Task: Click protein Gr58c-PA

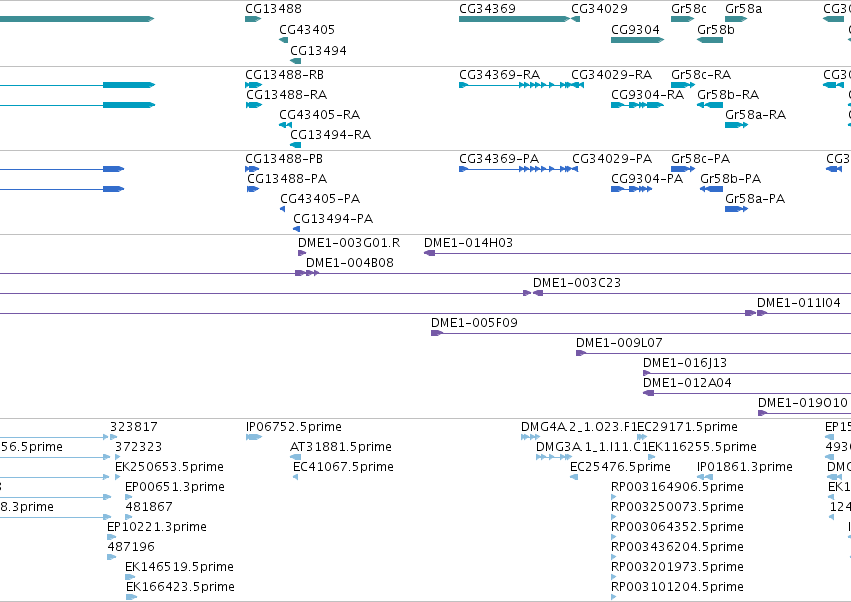Action: click(x=683, y=169)
